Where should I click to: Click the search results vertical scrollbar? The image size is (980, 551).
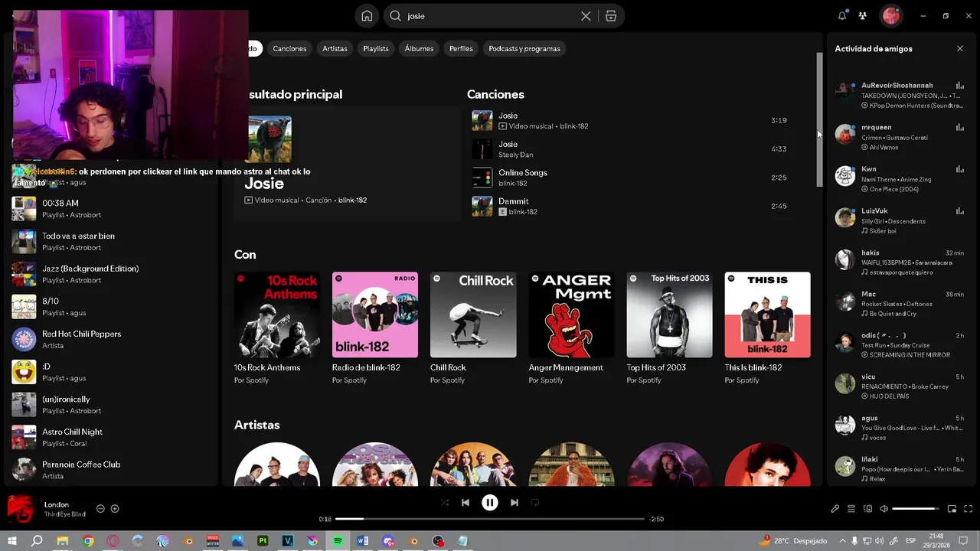pos(819,119)
